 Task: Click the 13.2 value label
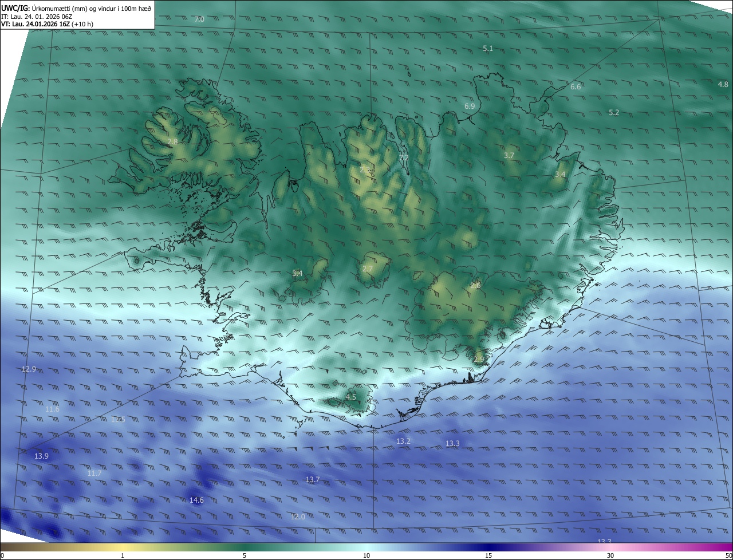click(x=403, y=441)
